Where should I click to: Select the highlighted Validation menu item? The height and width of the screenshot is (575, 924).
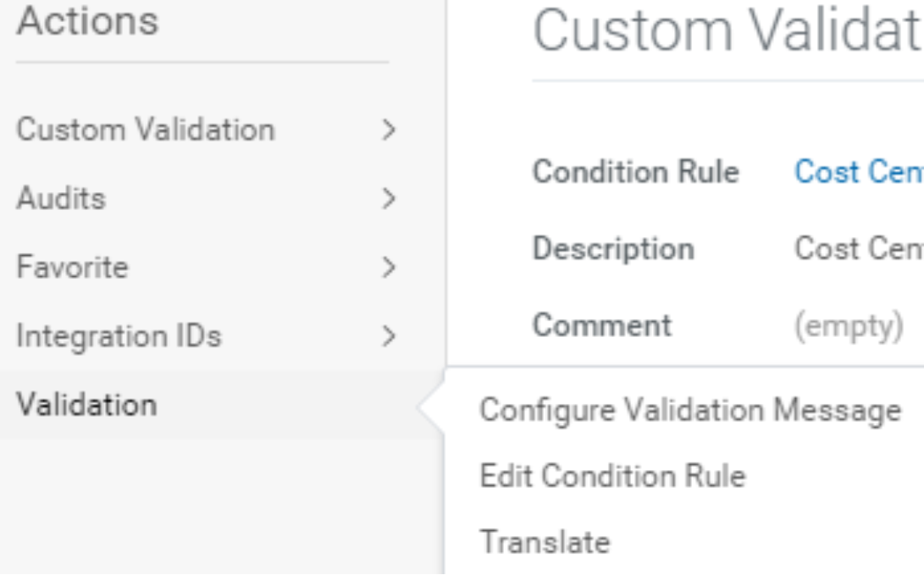pos(222,405)
